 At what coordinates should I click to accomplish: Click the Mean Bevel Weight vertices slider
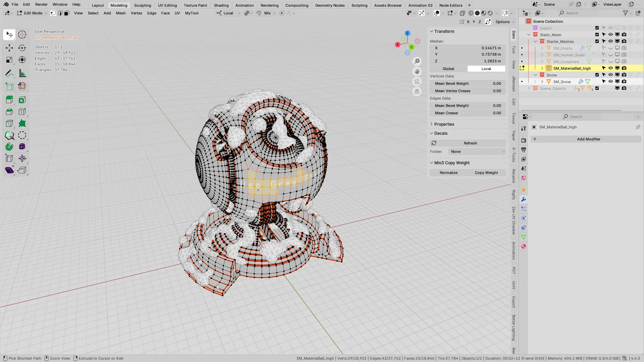(468, 83)
